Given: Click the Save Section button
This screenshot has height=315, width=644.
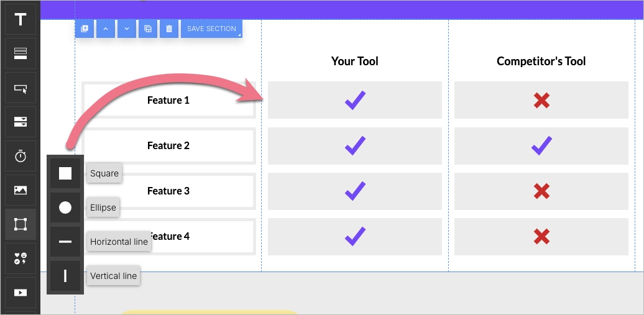Looking at the screenshot, I should point(211,29).
